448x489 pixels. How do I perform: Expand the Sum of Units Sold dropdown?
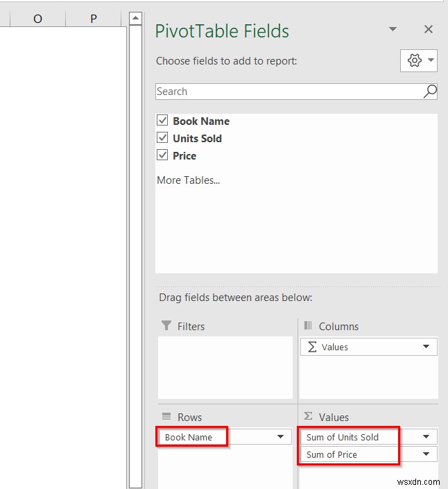tap(426, 436)
